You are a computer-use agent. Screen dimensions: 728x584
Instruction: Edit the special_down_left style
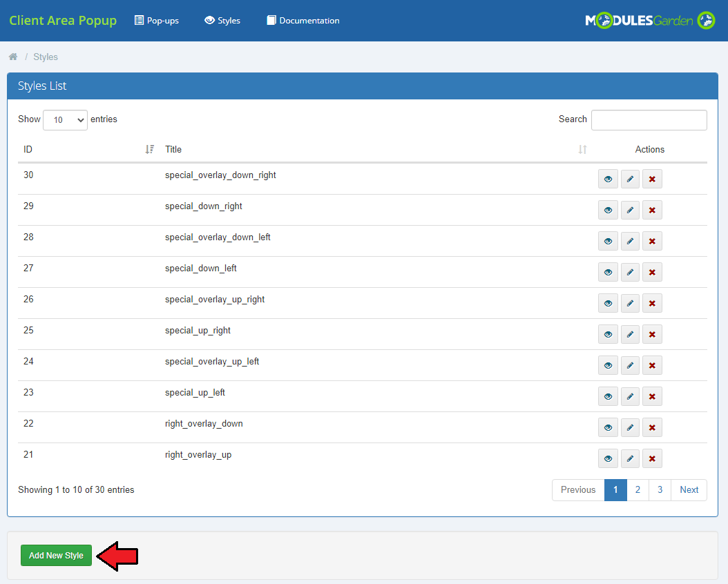click(x=630, y=272)
